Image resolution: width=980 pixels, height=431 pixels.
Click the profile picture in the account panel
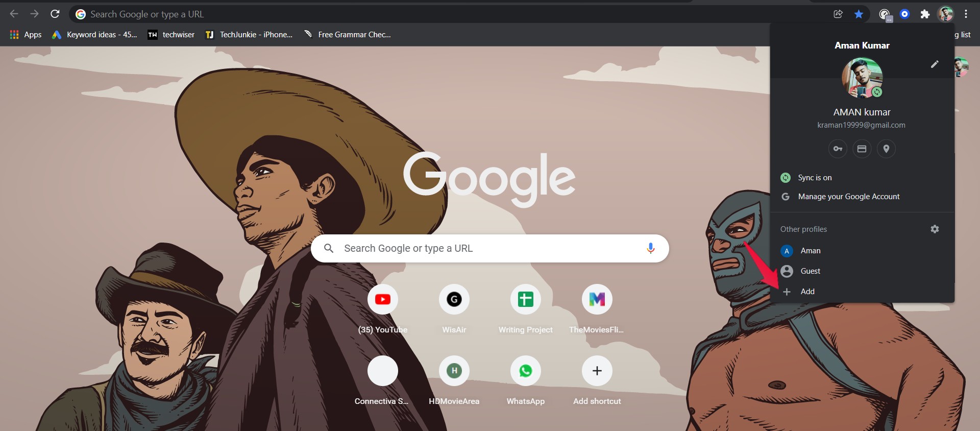point(862,78)
